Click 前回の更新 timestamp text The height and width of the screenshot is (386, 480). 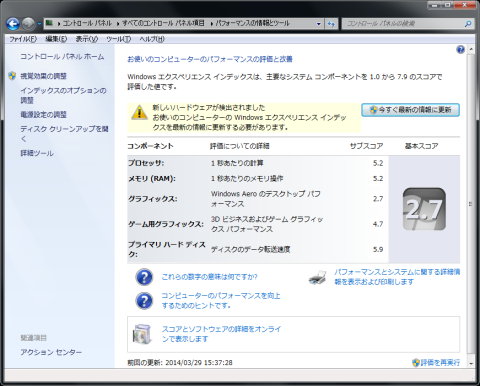(x=180, y=362)
